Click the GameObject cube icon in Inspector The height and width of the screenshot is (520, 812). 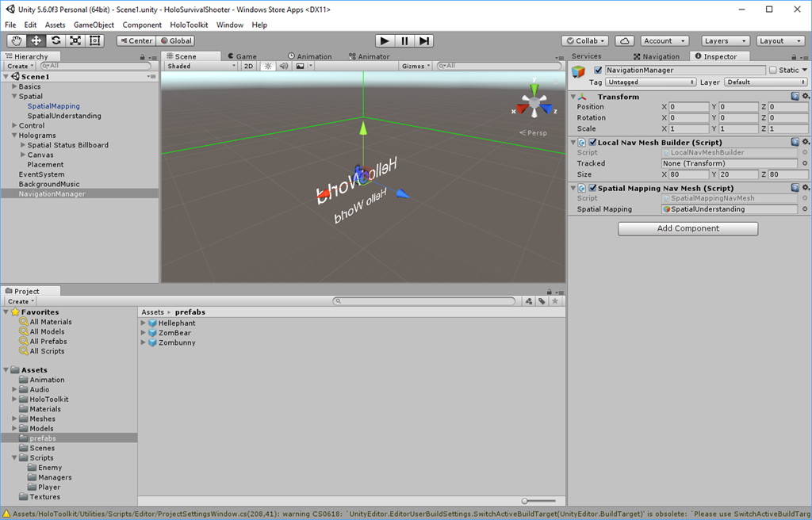coord(578,71)
